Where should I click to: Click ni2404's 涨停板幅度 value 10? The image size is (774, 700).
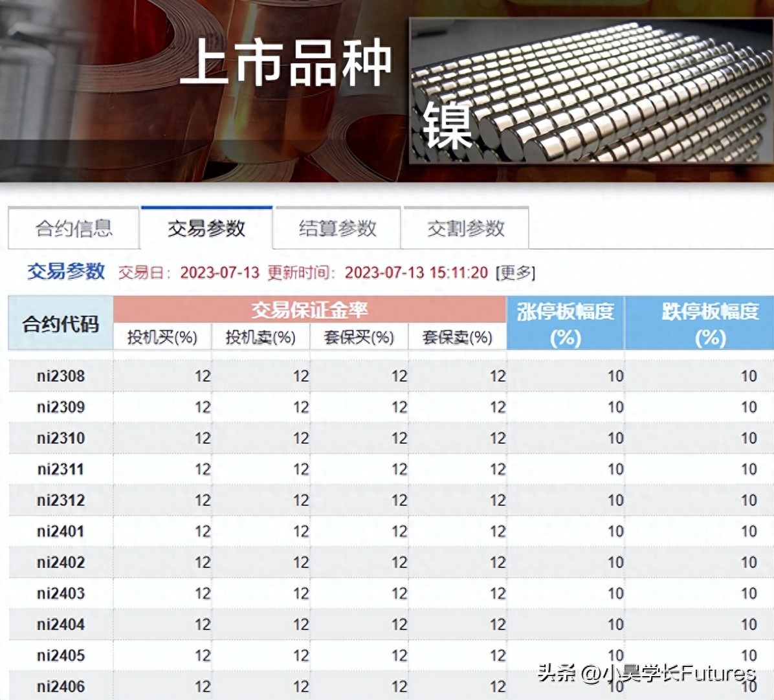point(615,624)
